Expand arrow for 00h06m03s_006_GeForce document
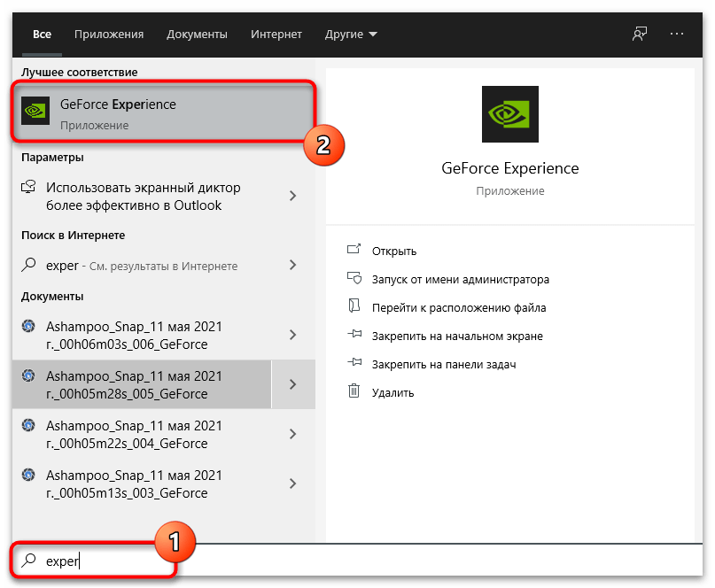The image size is (715, 588). click(292, 335)
